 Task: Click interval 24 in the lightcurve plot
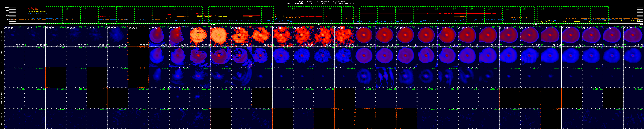click(x=476, y=15)
